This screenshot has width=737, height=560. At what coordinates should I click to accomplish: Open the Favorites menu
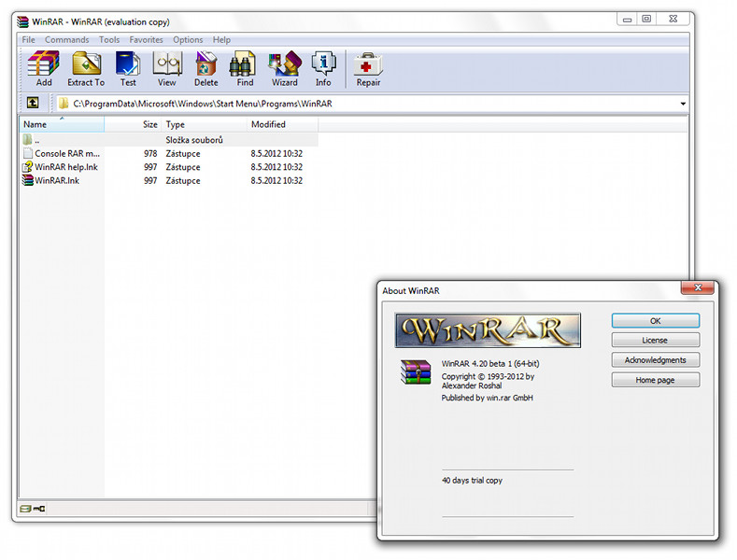click(146, 40)
